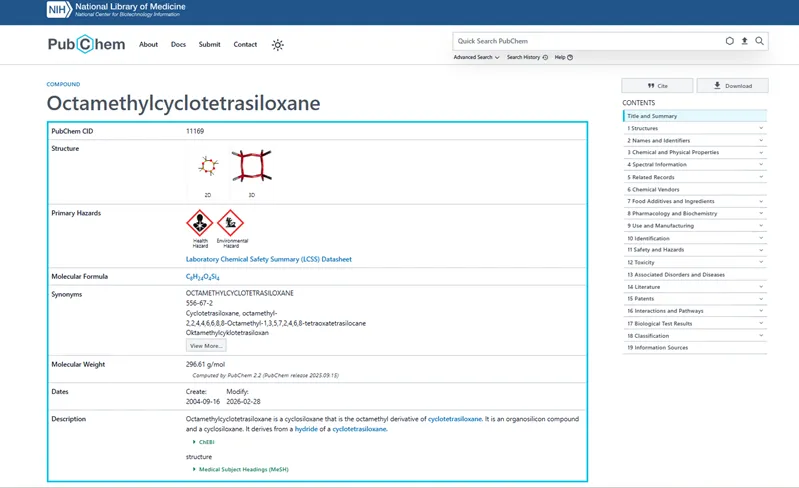Viewport: 799px width, 488px height.
Task: Expand Medical Subject Headings (MeSH) source
Action: [x=242, y=469]
